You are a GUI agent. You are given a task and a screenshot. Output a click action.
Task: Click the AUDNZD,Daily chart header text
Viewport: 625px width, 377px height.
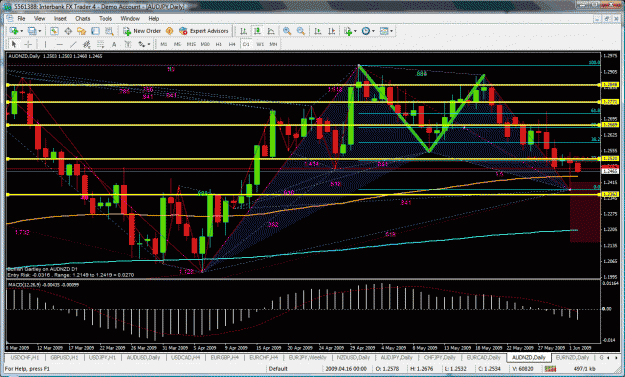point(55,56)
